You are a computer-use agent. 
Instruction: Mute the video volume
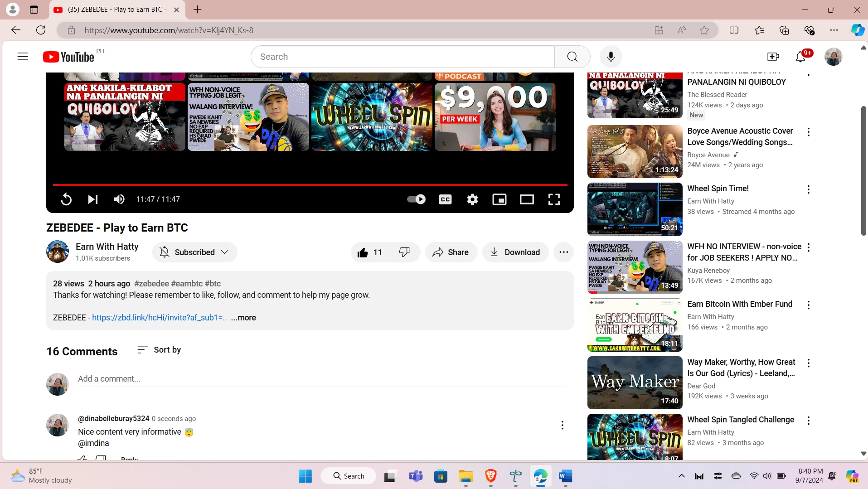(119, 199)
